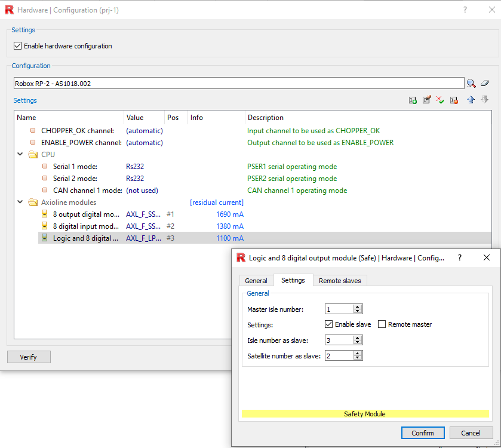Click the help question mark in main window title
Viewport: 501px width, 448px height.
coord(465,10)
